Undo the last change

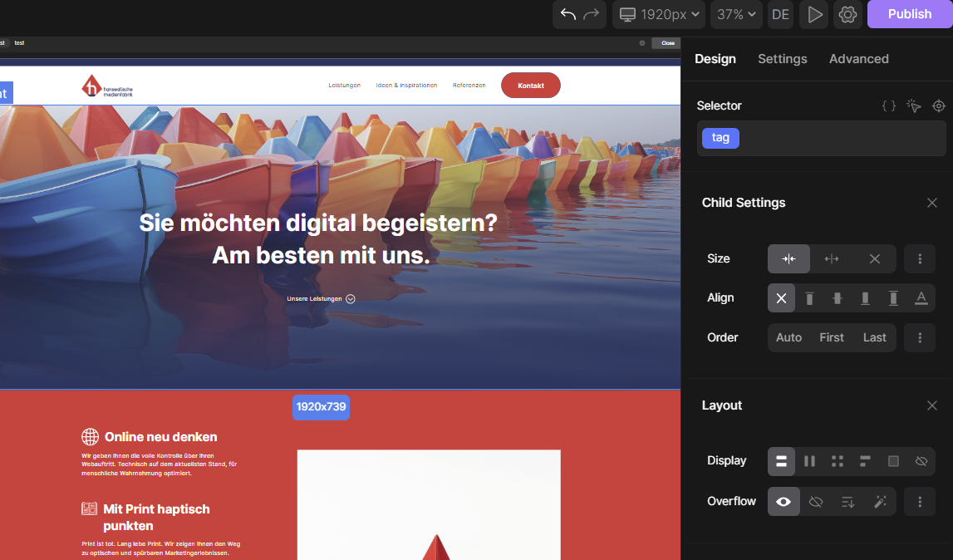pyautogui.click(x=567, y=14)
